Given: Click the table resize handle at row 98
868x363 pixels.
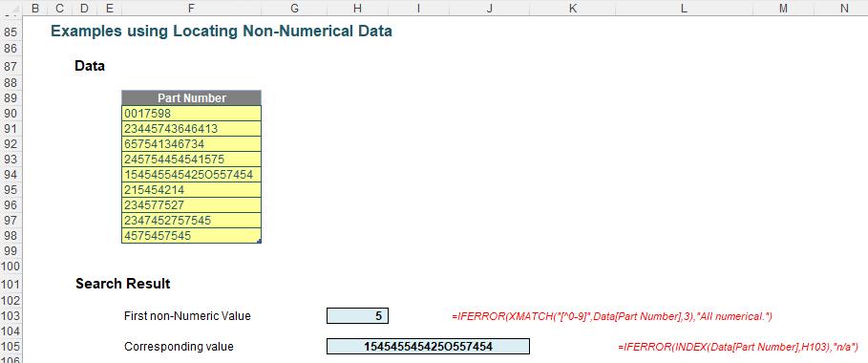Looking at the screenshot, I should point(259,241).
